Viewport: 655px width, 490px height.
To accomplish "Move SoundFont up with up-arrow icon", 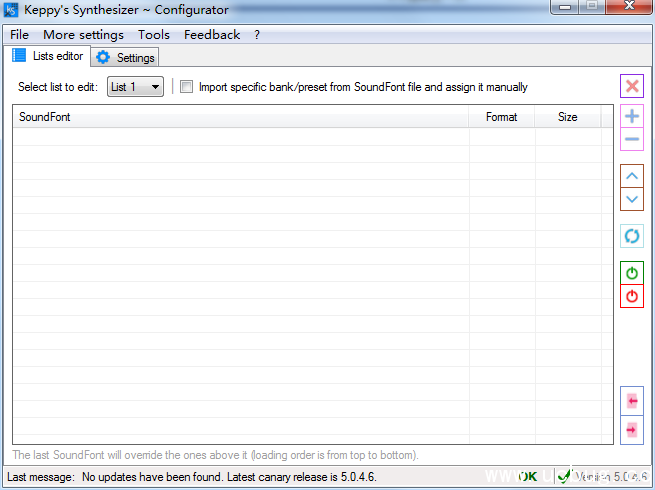I will 632,176.
